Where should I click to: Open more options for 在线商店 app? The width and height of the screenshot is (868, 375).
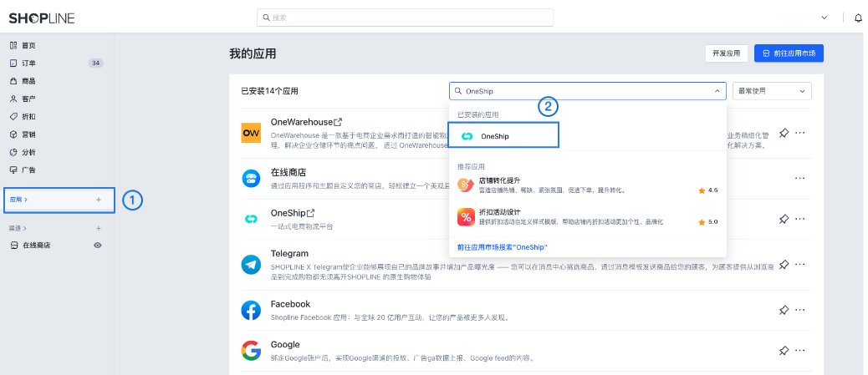point(800,178)
